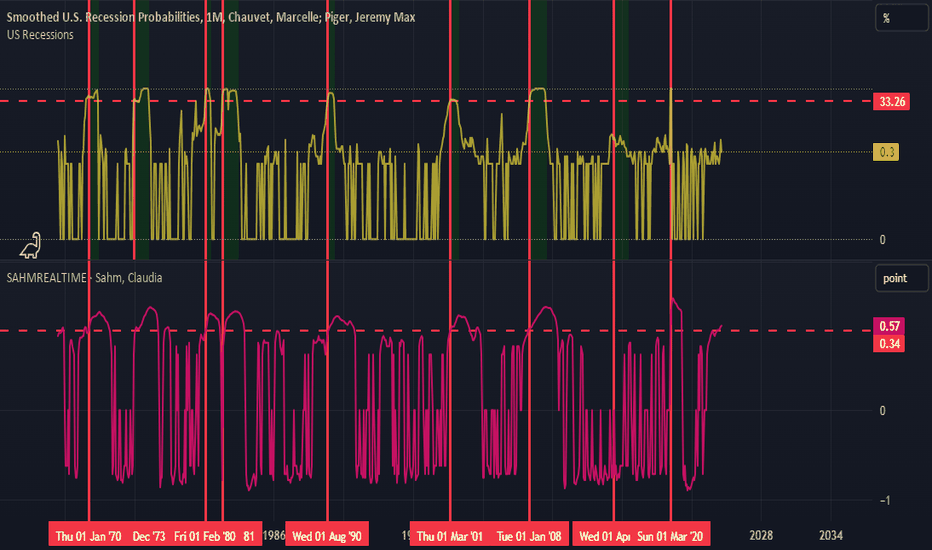The image size is (932, 550).
Task: Click the Wed 01 Aug '90 date marker
Action: [x=327, y=536]
